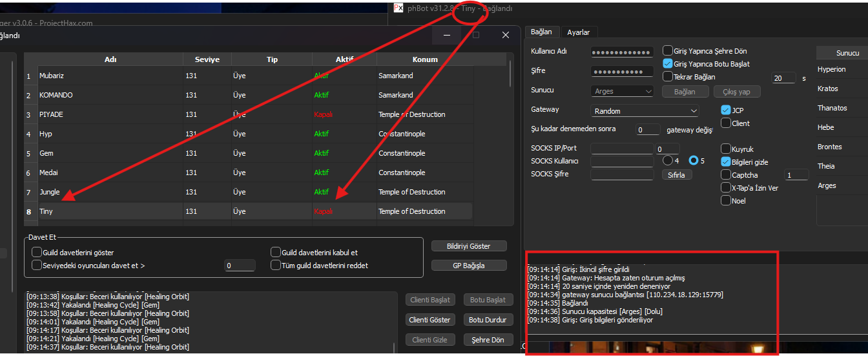Disable the JCP checkbox
The width and height of the screenshot is (868, 356).
726,110
